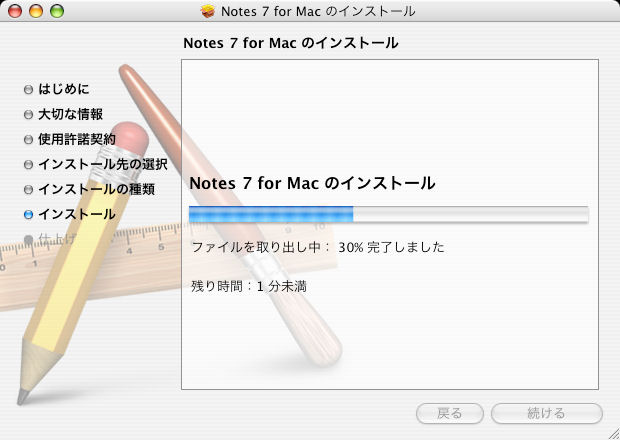The height and width of the screenshot is (440, 620).
Task: Select the active インストール step
Action: [77, 214]
